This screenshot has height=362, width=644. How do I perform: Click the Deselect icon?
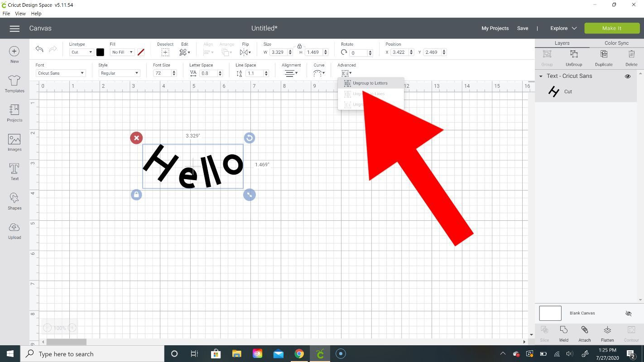coord(165,52)
